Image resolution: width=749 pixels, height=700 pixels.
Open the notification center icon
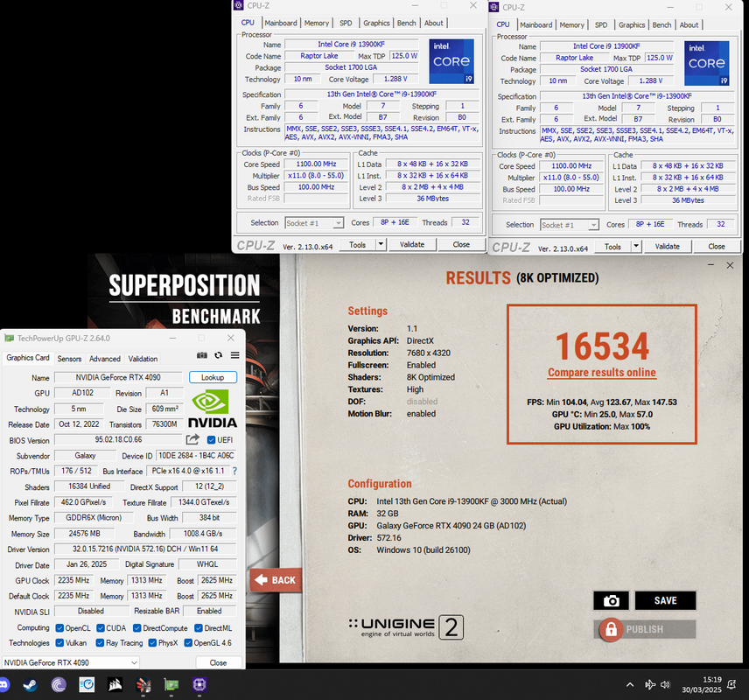[731, 685]
